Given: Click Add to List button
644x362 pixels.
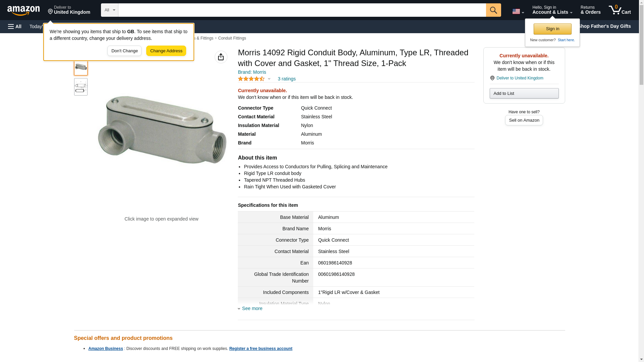Looking at the screenshot, I should click(524, 93).
